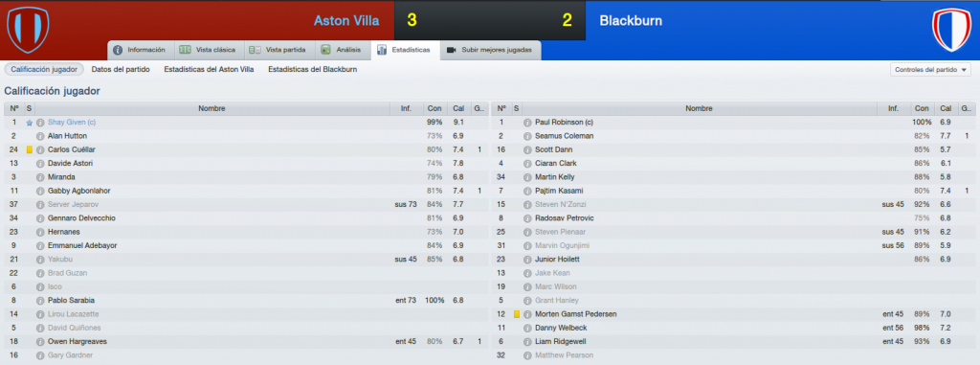Open Gabby Agbonlahor player link
The image size is (980, 365).
click(x=77, y=191)
